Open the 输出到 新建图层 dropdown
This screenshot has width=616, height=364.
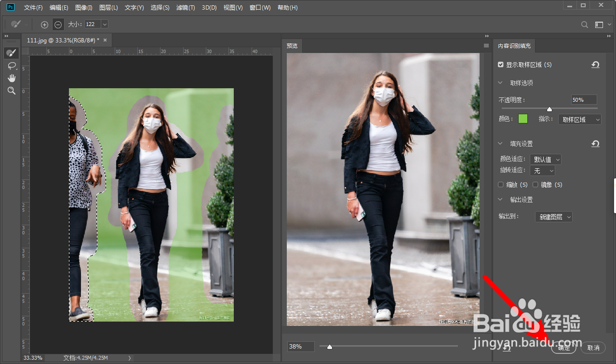(554, 217)
